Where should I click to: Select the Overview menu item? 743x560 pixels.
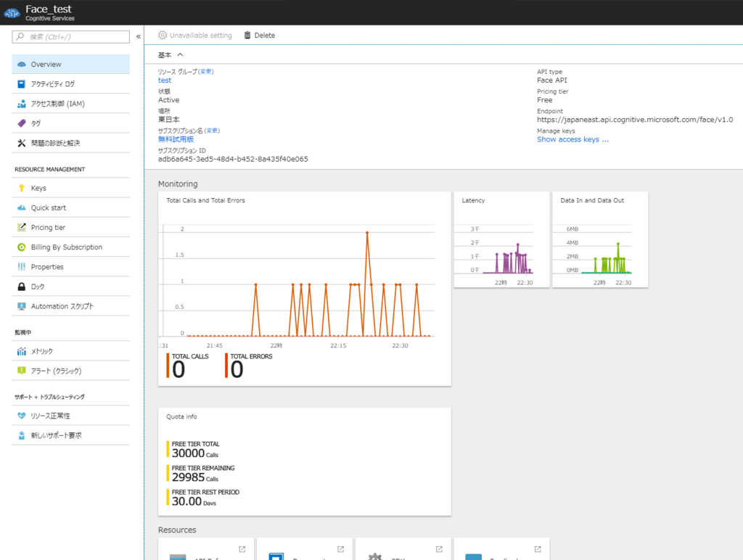(x=70, y=65)
